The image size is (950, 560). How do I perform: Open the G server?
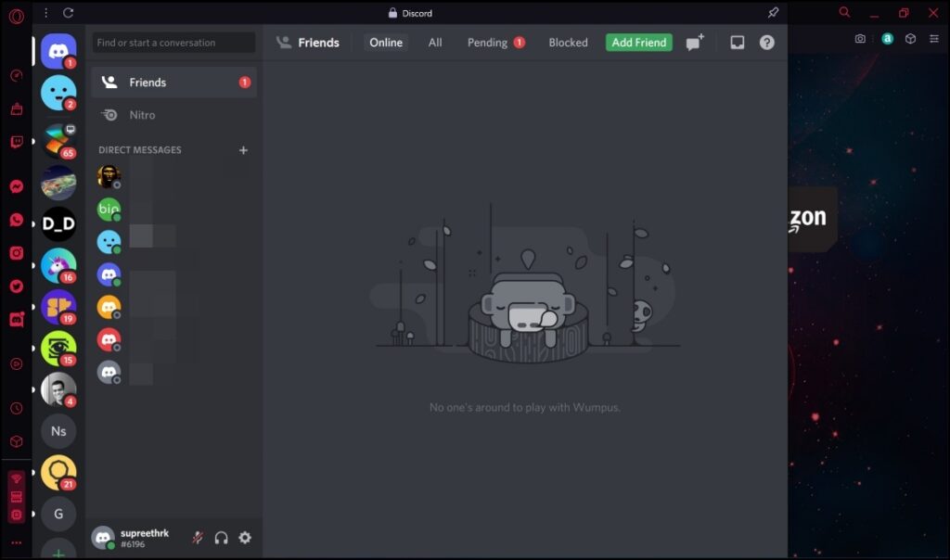point(58,514)
